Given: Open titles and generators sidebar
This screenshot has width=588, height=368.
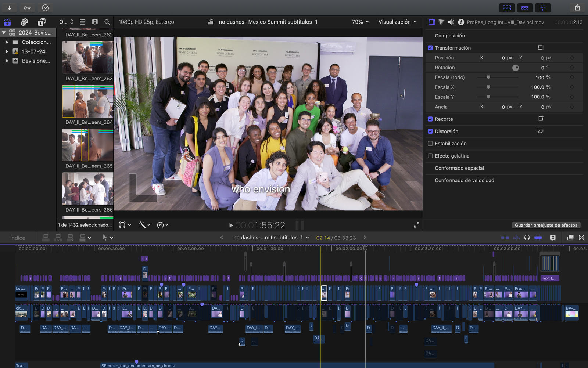Looking at the screenshot, I should (42, 22).
